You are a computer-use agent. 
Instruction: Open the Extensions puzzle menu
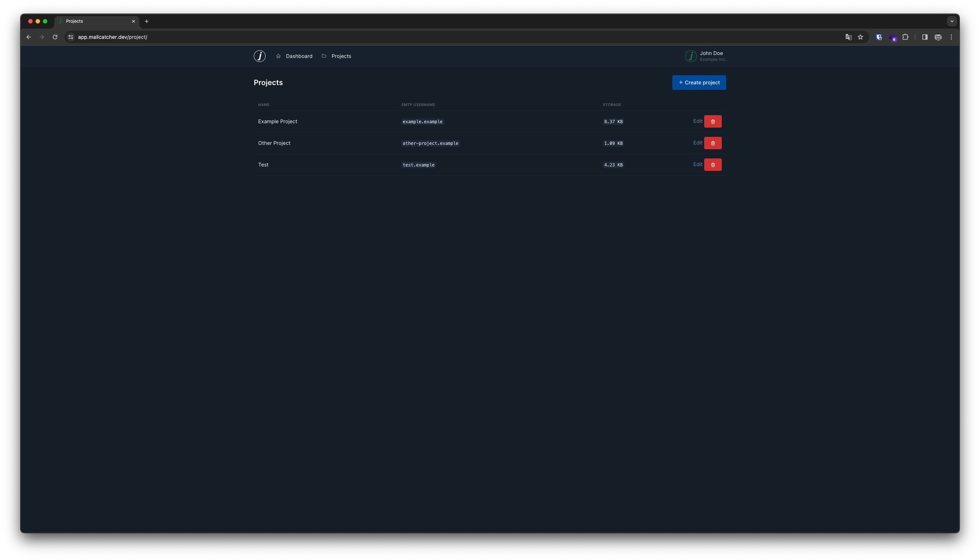pos(906,37)
